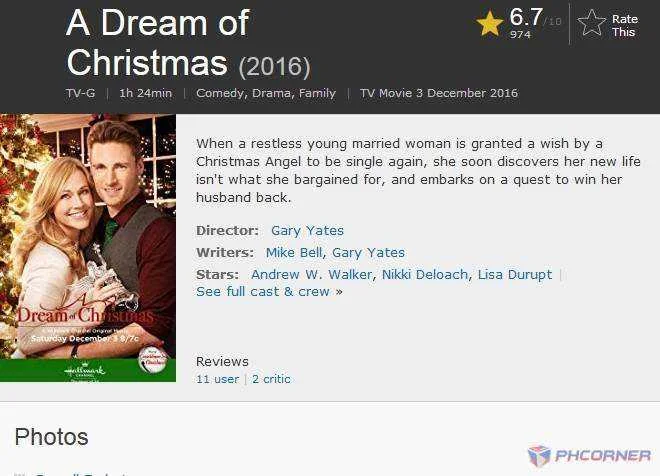Click the 6.7 rating score
Viewport: 660px width, 476px height.
(x=526, y=17)
